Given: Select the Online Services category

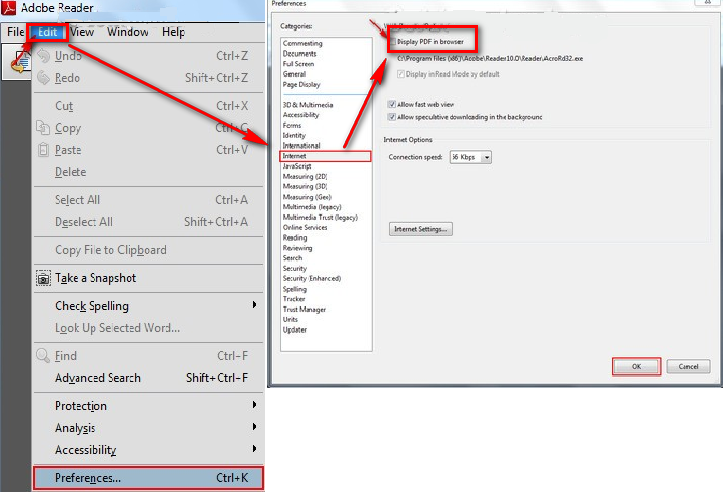Looking at the screenshot, I should tap(305, 228).
